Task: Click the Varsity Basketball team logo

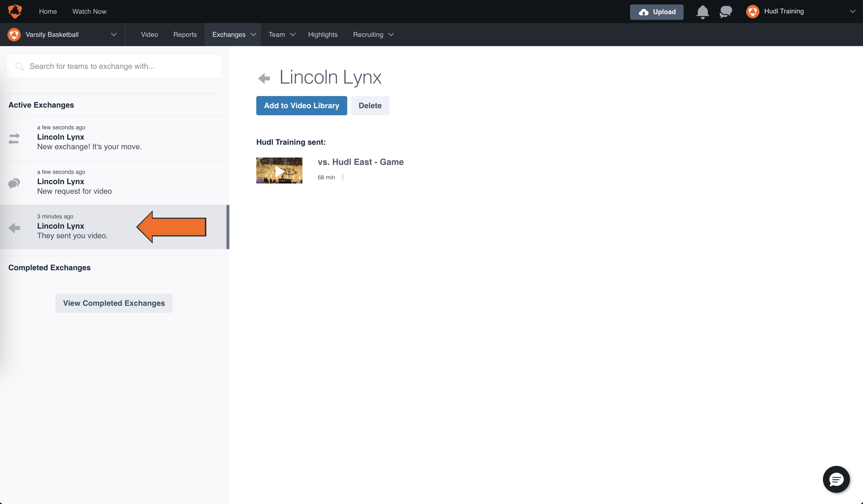Action: [14, 34]
